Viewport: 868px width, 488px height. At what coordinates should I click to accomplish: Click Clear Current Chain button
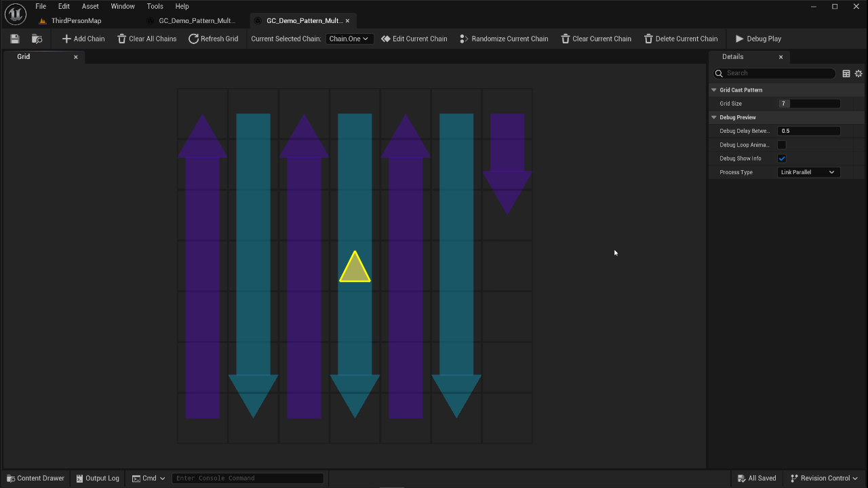(596, 39)
